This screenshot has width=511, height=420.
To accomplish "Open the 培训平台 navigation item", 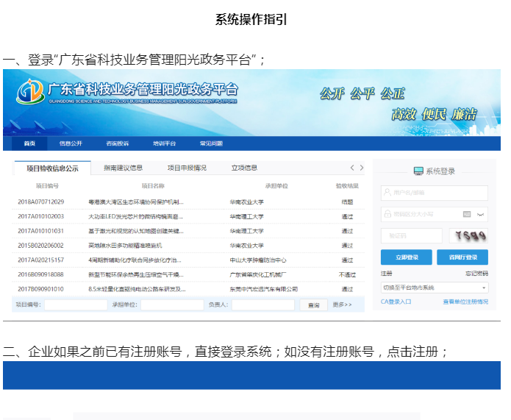I will pos(165,143).
